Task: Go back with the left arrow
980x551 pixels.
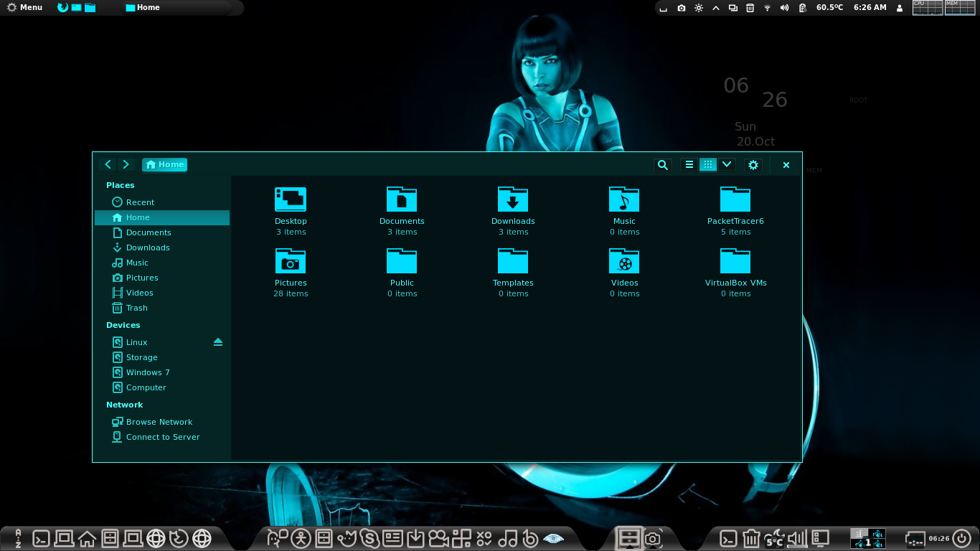Action: click(x=108, y=164)
